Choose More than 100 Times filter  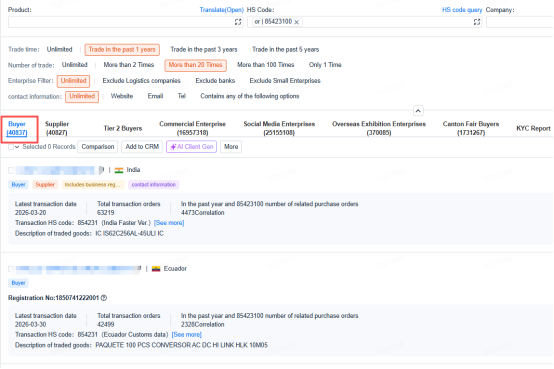click(x=265, y=65)
